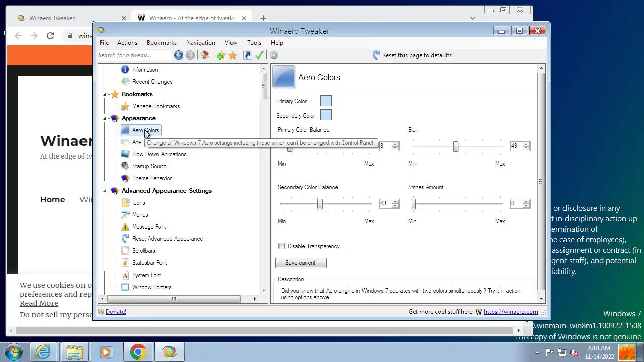
Task: Click the Window Borders icon
Action: click(x=125, y=287)
